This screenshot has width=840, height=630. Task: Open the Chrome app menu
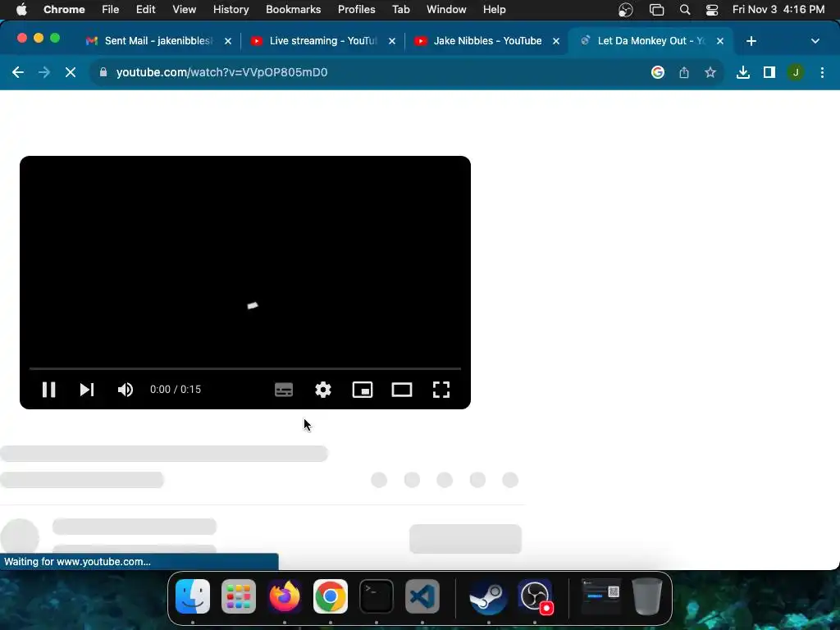64,9
